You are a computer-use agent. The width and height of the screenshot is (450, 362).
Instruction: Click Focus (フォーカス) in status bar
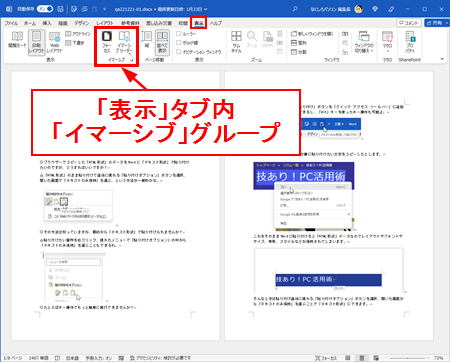pyautogui.click(x=326, y=358)
